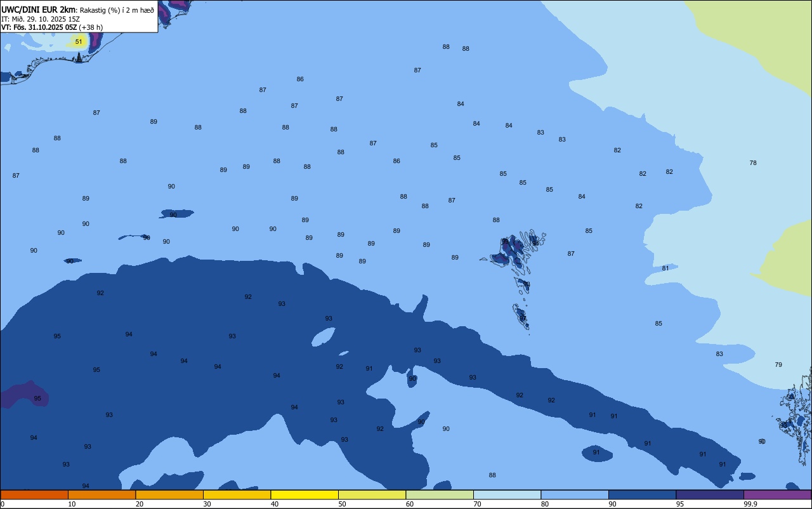Image resolution: width=812 pixels, height=509 pixels.
Task: Click the 90–95 dark blue legend segment
Action: (642, 494)
